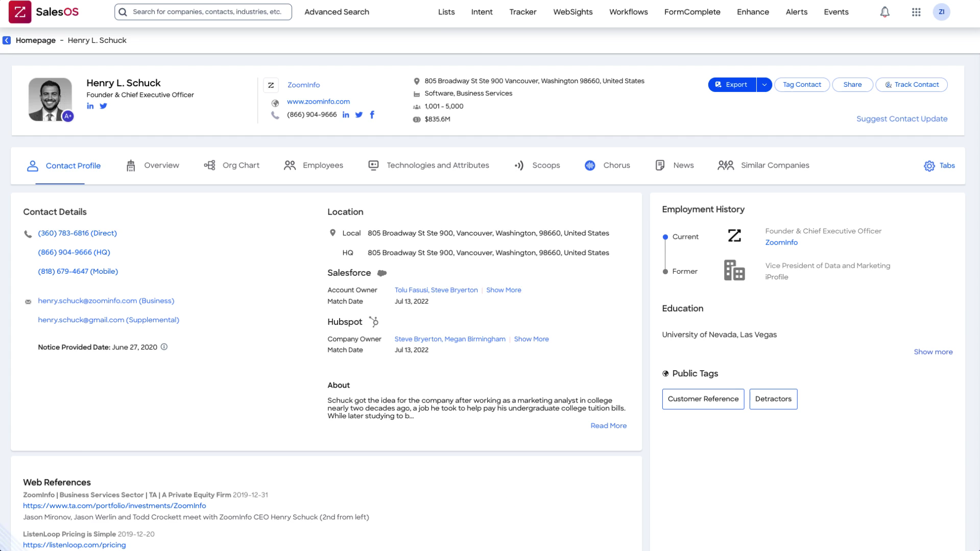Image resolution: width=980 pixels, height=551 pixels.
Task: Switch to the Overview tab
Action: (x=152, y=165)
